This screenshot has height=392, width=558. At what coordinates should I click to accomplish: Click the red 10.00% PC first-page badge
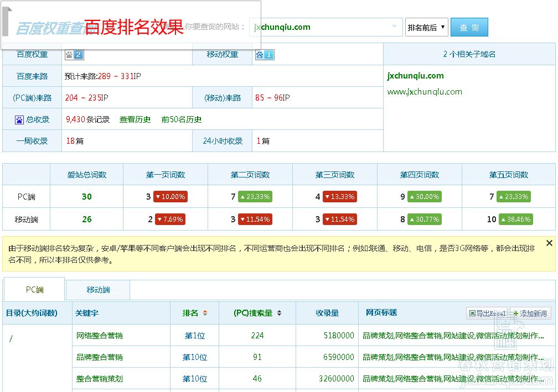coord(170,196)
